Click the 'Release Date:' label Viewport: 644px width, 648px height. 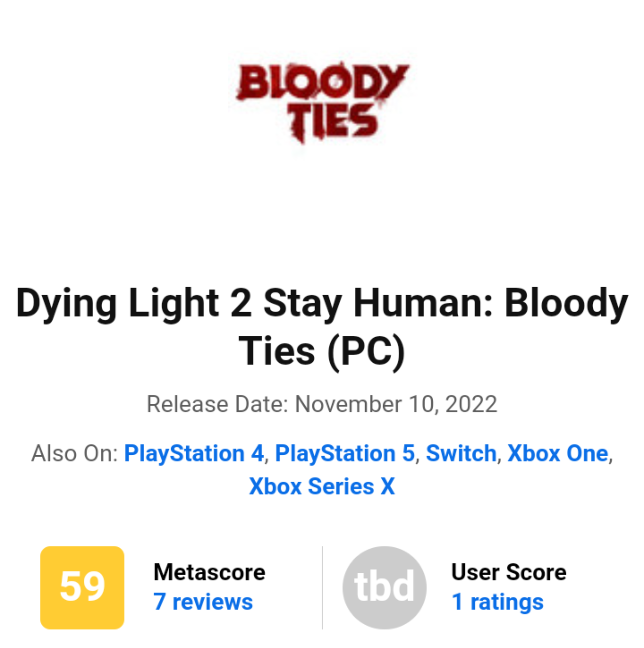(217, 404)
